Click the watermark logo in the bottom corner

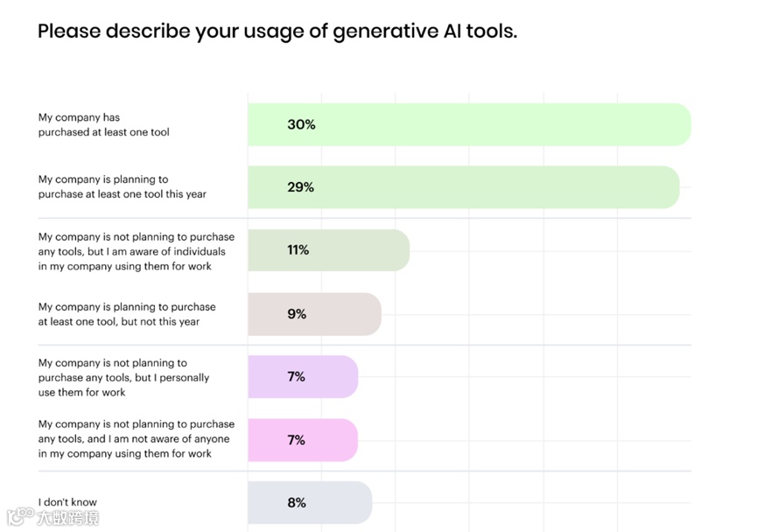(x=51, y=517)
